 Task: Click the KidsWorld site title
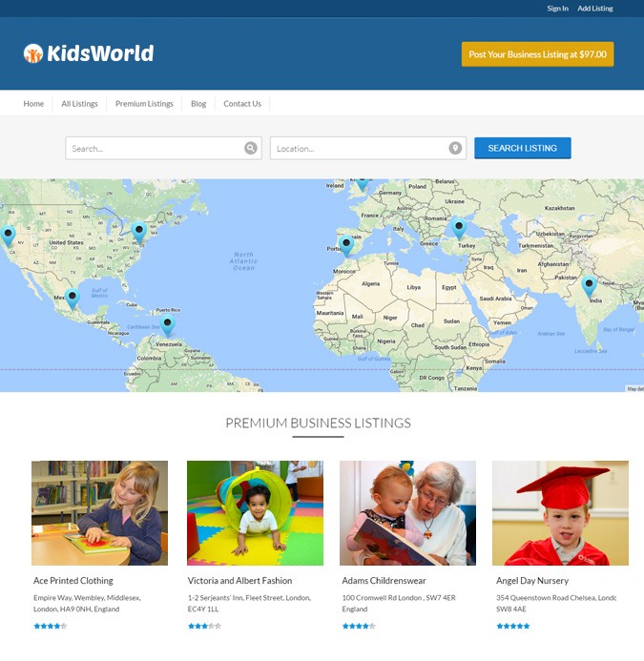point(100,53)
